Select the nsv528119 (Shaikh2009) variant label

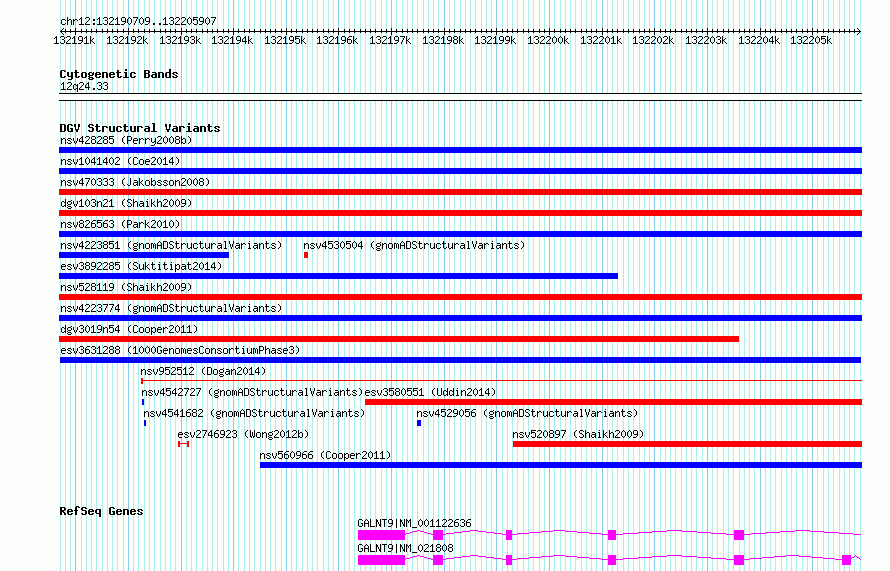126,287
